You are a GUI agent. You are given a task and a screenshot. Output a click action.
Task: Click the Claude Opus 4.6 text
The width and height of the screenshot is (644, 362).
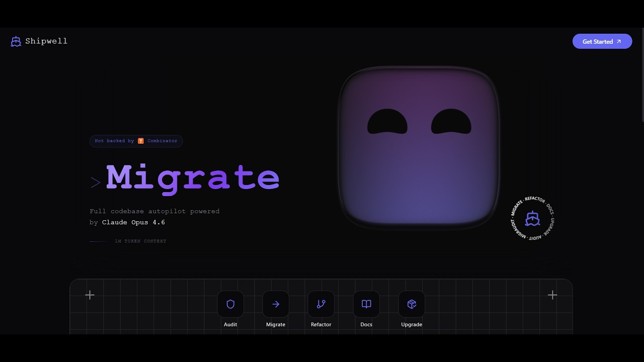tap(133, 222)
